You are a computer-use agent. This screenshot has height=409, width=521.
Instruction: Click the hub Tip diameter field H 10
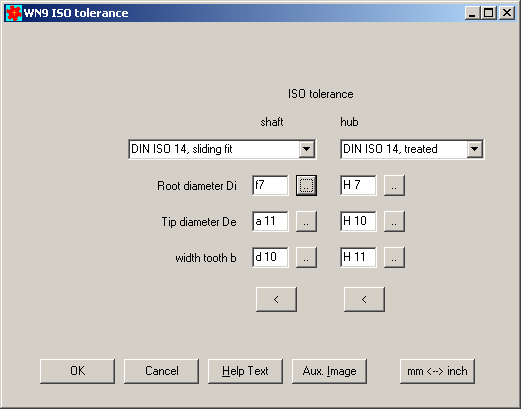tap(358, 221)
